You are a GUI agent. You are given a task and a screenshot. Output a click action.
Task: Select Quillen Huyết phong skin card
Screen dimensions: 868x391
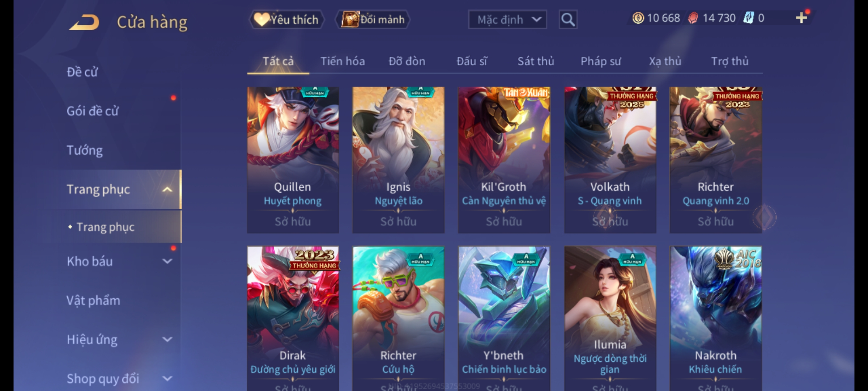tap(293, 160)
